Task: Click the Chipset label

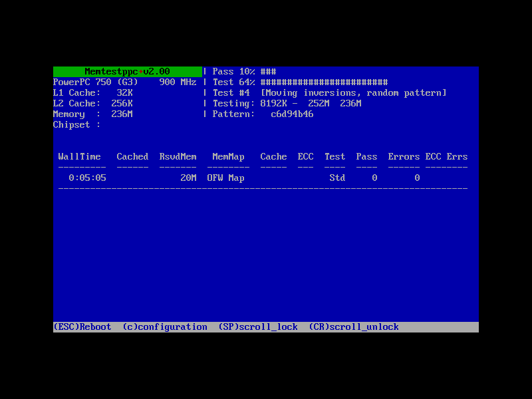Action: (76, 125)
